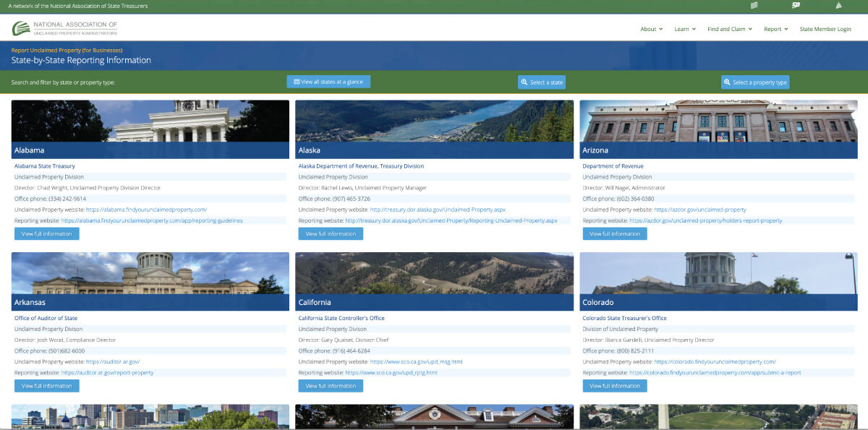This screenshot has width=868, height=430.
Task: Click Arkansas View full information button
Action: (x=46, y=385)
